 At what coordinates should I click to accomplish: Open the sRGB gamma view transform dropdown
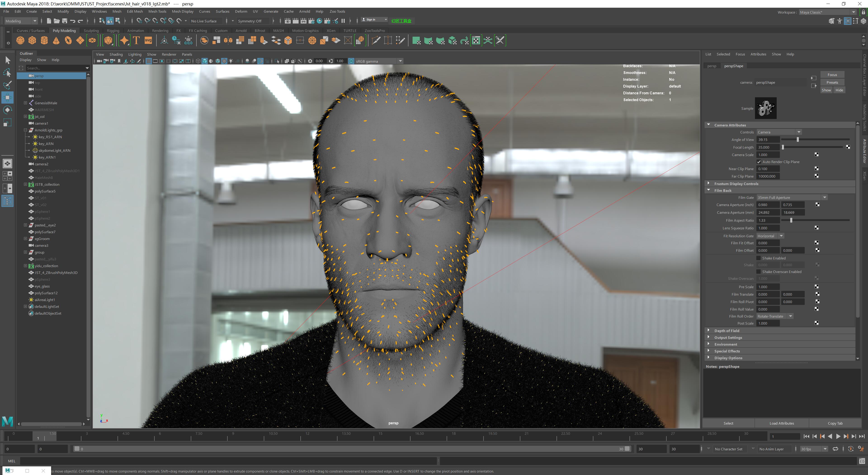pos(379,61)
